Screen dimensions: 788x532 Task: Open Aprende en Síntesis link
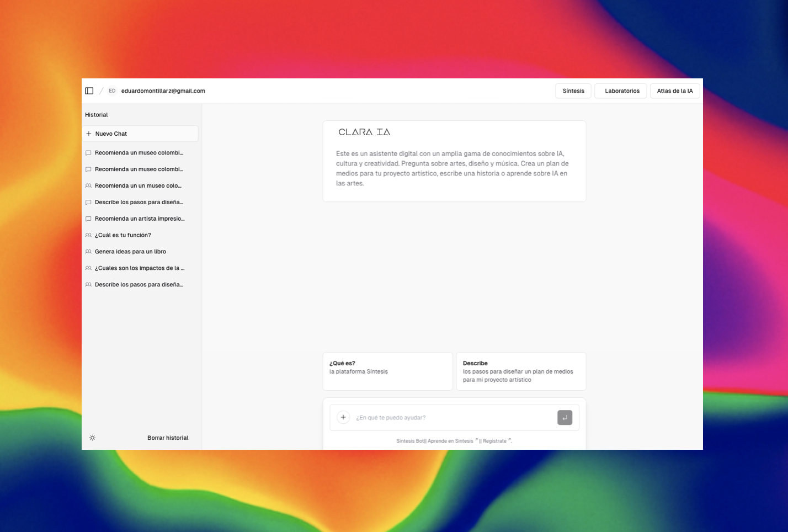tap(452, 441)
